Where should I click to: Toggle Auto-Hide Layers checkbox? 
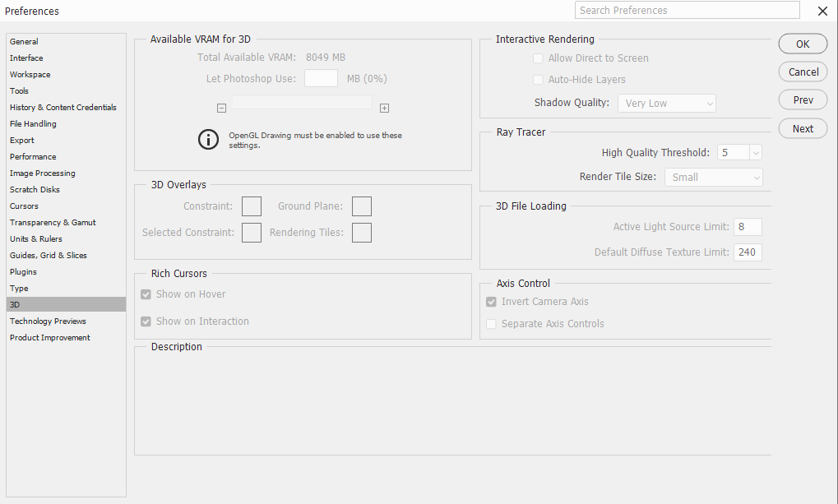click(538, 80)
